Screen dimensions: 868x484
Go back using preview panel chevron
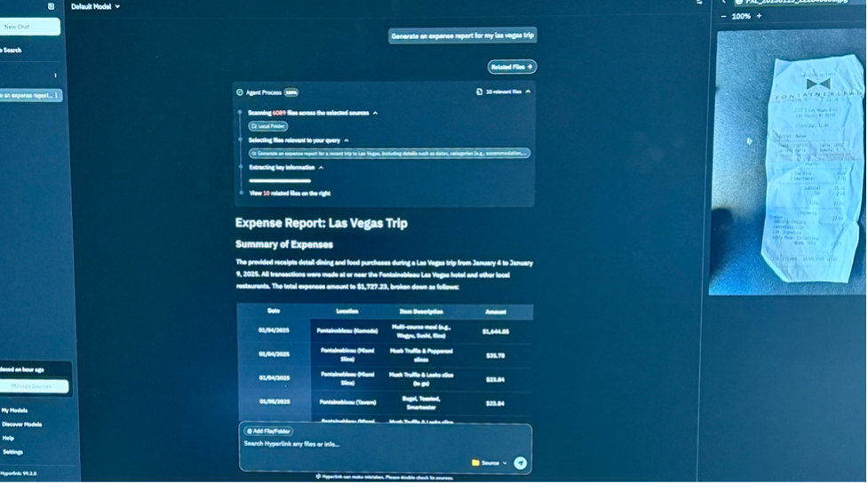[723, 2]
